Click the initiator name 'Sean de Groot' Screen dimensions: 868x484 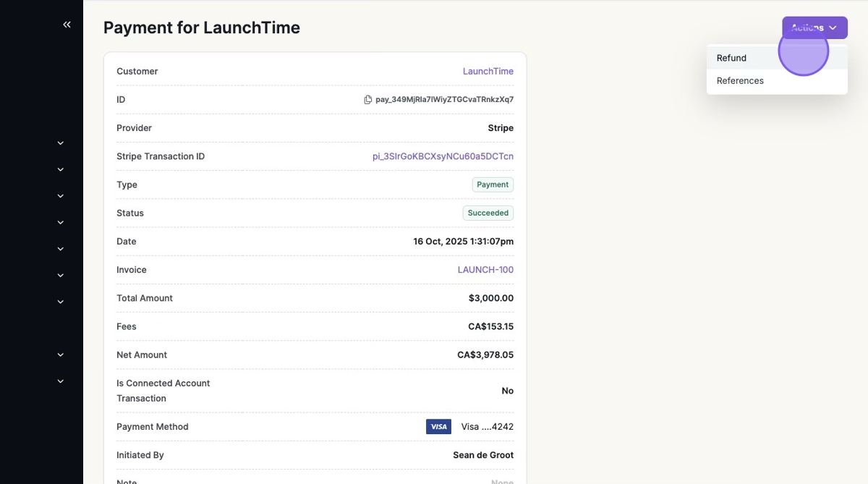[x=483, y=455]
